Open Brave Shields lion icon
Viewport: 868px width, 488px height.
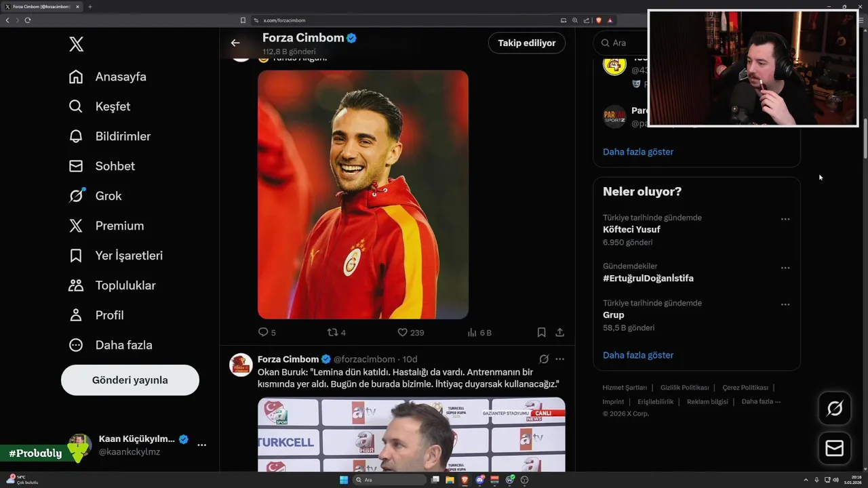[x=599, y=20]
